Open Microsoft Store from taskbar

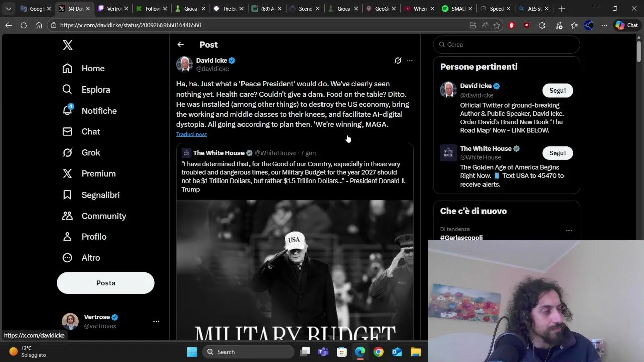[x=342, y=352]
